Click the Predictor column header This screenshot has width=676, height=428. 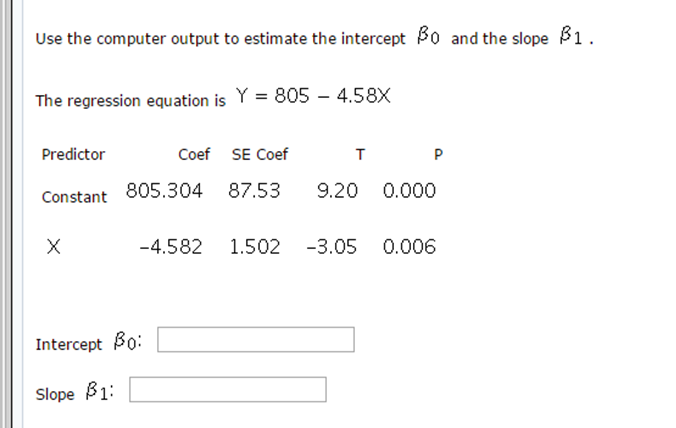(x=73, y=154)
